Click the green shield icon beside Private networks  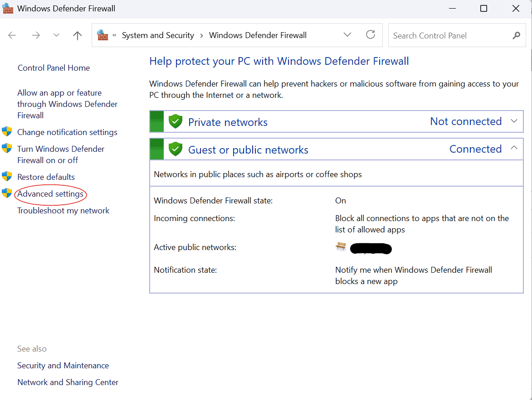point(175,121)
